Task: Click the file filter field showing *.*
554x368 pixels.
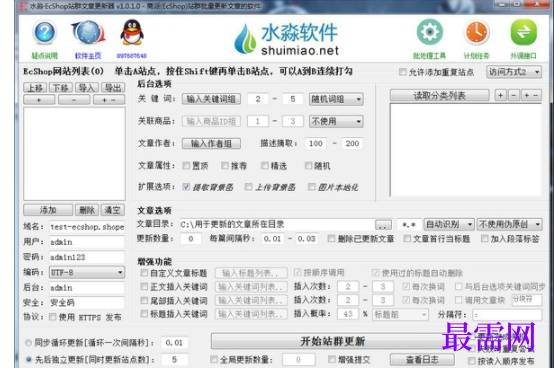Action: click(x=409, y=224)
